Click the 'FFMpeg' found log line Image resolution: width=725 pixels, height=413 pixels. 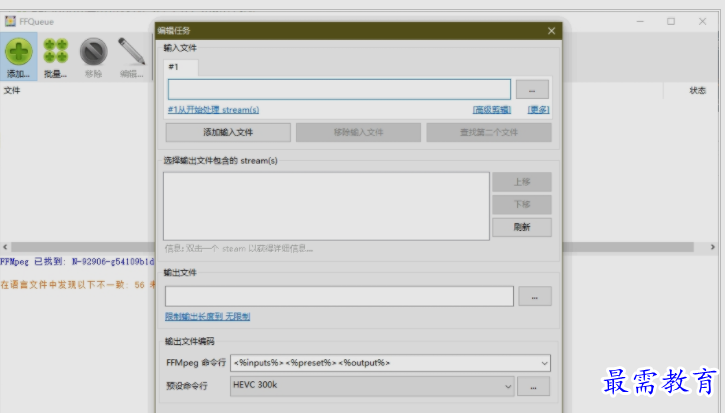click(77, 262)
